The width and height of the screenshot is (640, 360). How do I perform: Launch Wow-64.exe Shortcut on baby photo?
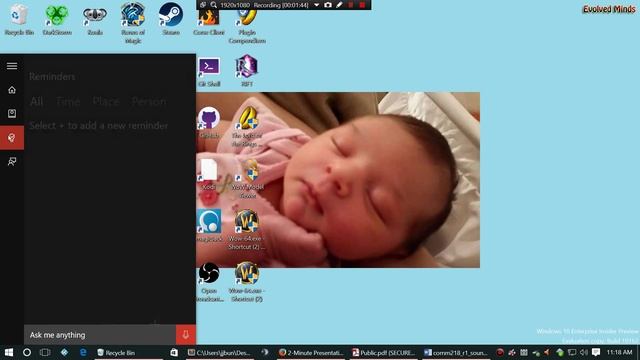247,229
